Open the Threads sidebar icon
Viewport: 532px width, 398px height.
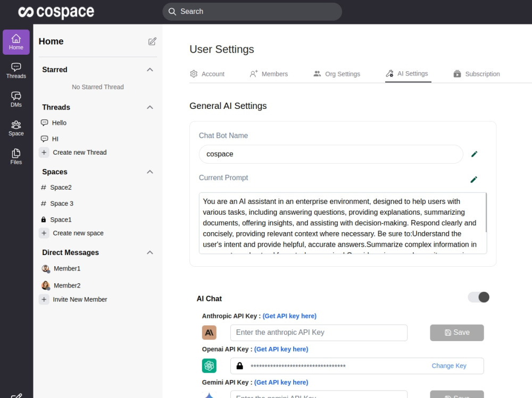click(x=16, y=71)
